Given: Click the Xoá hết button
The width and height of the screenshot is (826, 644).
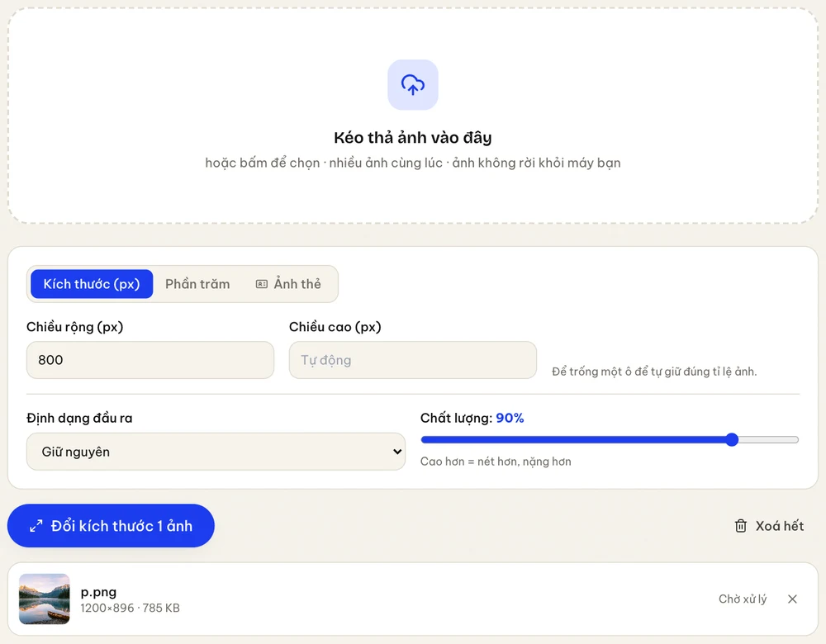Looking at the screenshot, I should point(769,526).
